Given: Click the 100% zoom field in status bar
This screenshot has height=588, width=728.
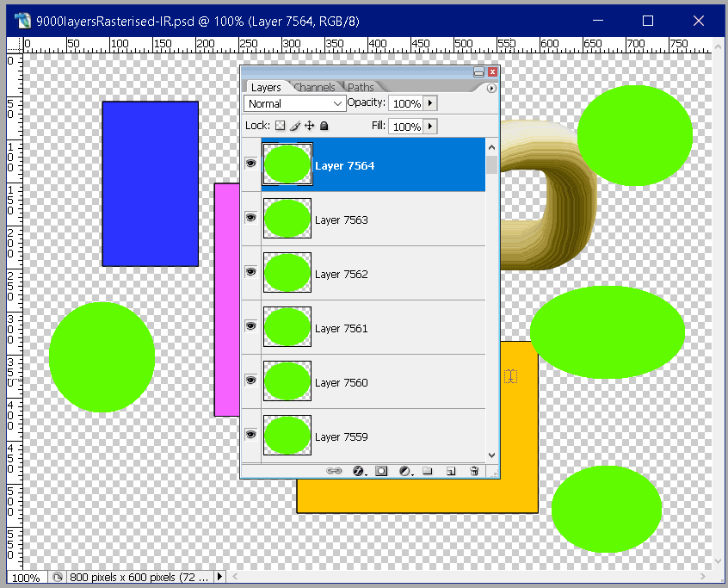Looking at the screenshot, I should coord(26,578).
